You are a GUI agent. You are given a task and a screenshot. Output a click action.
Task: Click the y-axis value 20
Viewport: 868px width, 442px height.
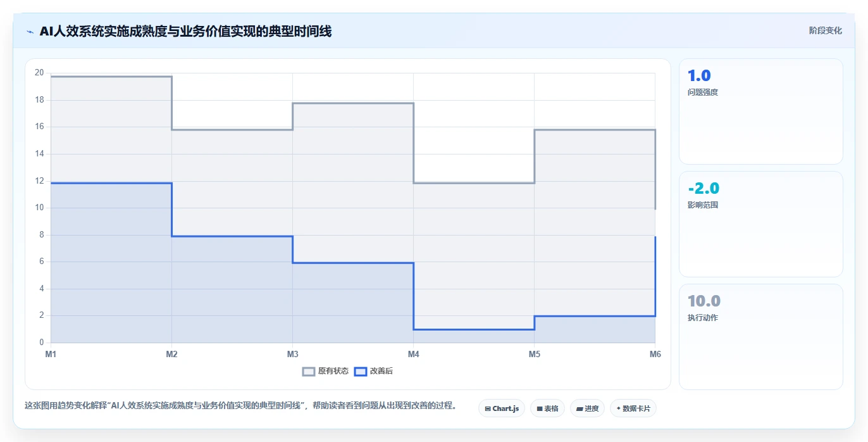tap(39, 73)
